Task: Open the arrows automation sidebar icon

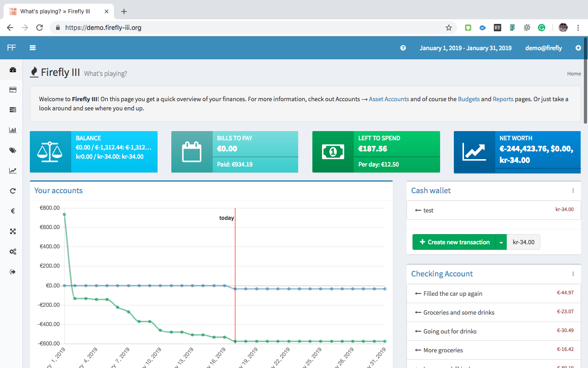Action: pos(12,231)
